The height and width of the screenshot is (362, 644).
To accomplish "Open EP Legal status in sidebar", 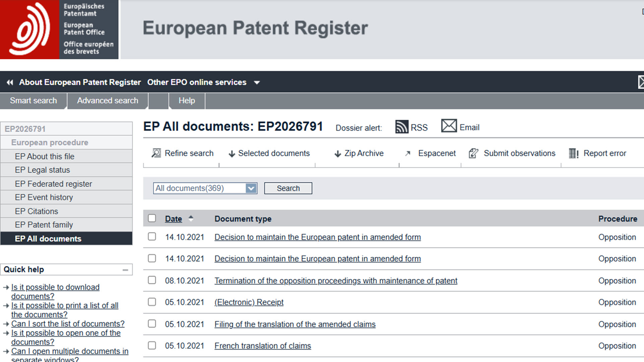I will click(42, 170).
